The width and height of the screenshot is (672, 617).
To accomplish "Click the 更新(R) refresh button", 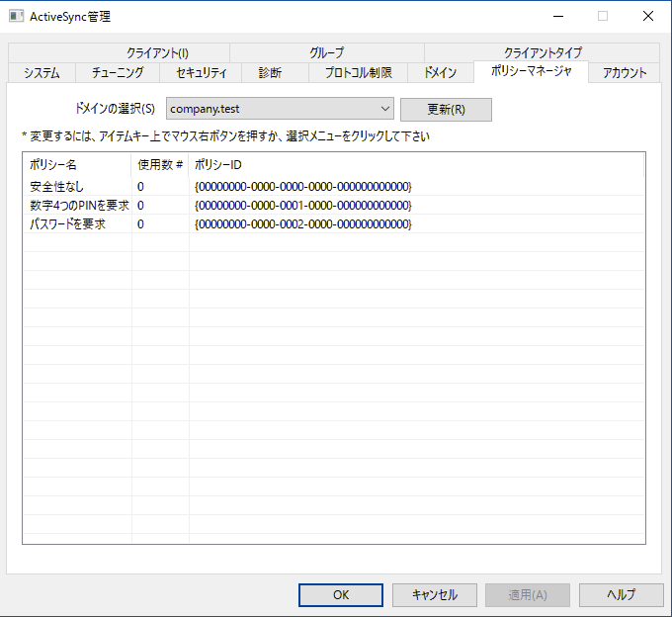I will pyautogui.click(x=446, y=109).
